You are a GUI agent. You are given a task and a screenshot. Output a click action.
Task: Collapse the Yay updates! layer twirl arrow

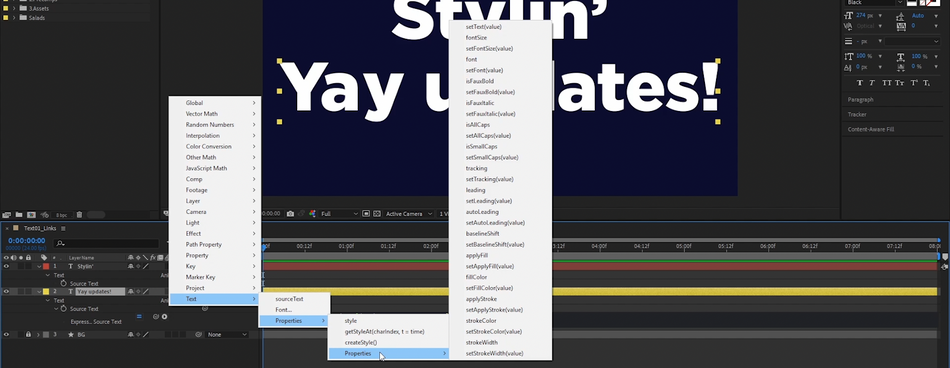[39, 292]
